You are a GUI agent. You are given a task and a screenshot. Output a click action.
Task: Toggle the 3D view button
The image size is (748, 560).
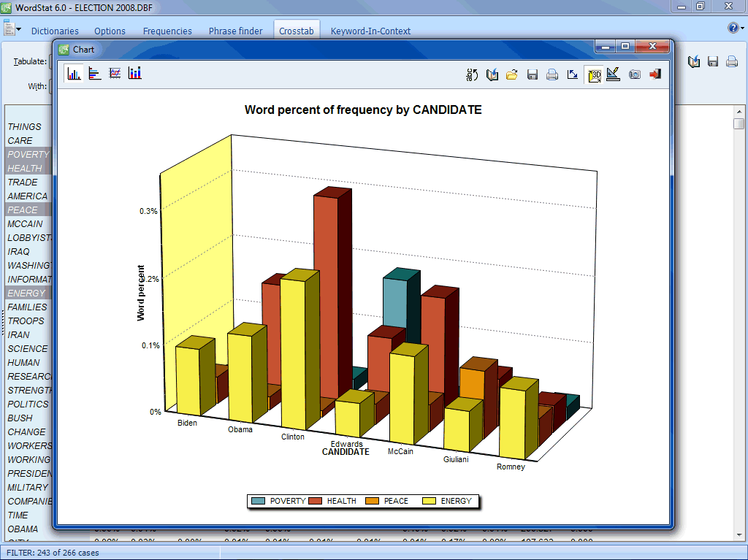tap(594, 74)
